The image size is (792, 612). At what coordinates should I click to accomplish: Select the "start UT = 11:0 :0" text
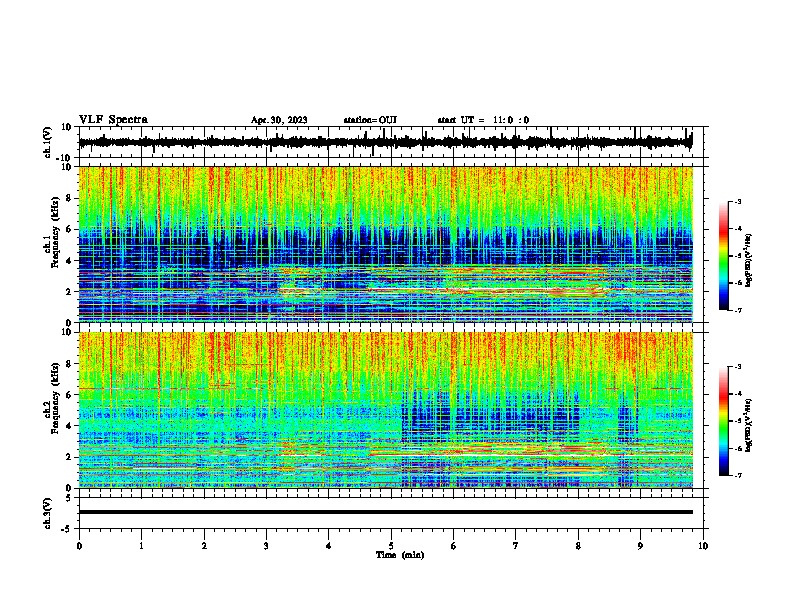(x=483, y=120)
